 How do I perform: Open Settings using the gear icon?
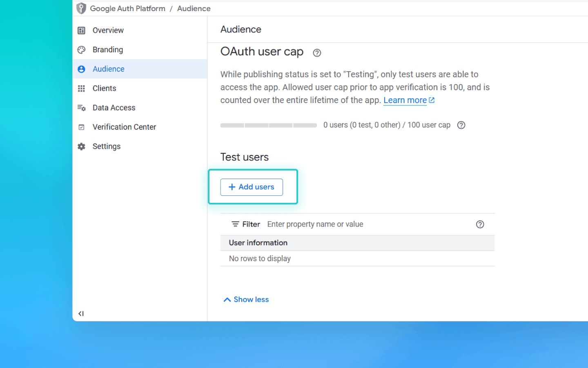pyautogui.click(x=81, y=146)
